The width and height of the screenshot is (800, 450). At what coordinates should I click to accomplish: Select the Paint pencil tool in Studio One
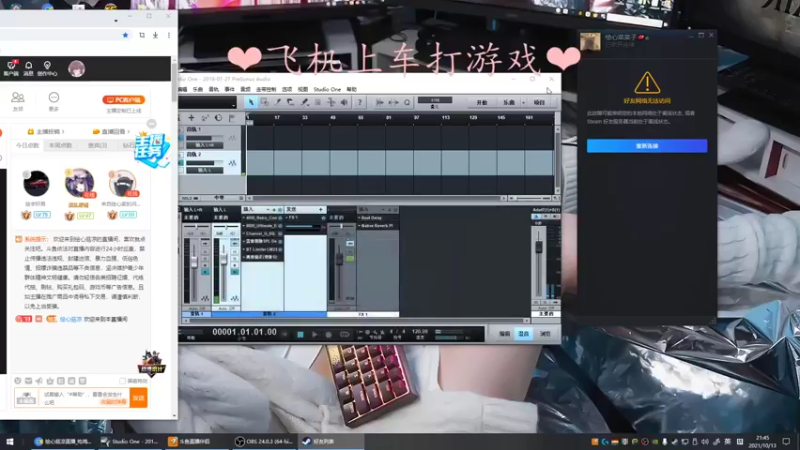pyautogui.click(x=305, y=103)
